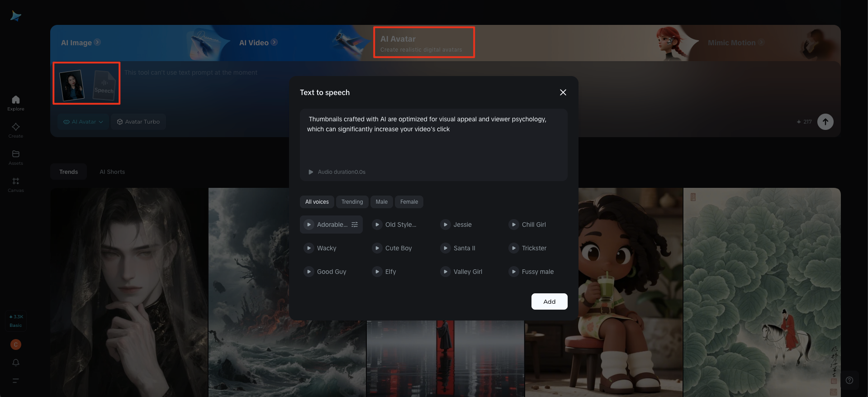Select the Wacky voice name
The height and width of the screenshot is (397, 868).
[327, 248]
